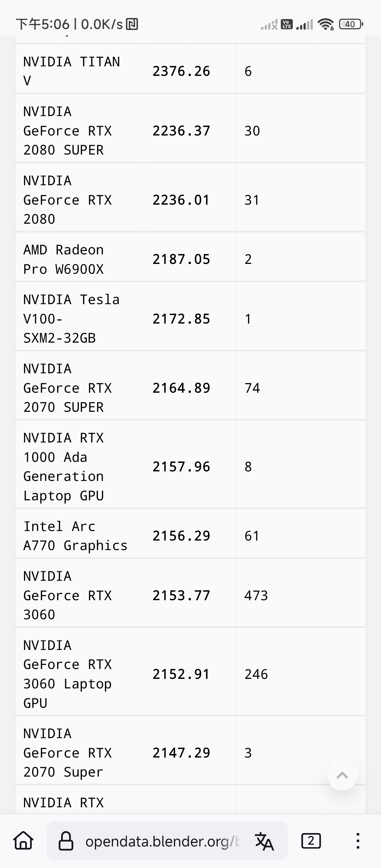Open the three-dot browser menu
The image size is (381, 868).
coord(358,841)
